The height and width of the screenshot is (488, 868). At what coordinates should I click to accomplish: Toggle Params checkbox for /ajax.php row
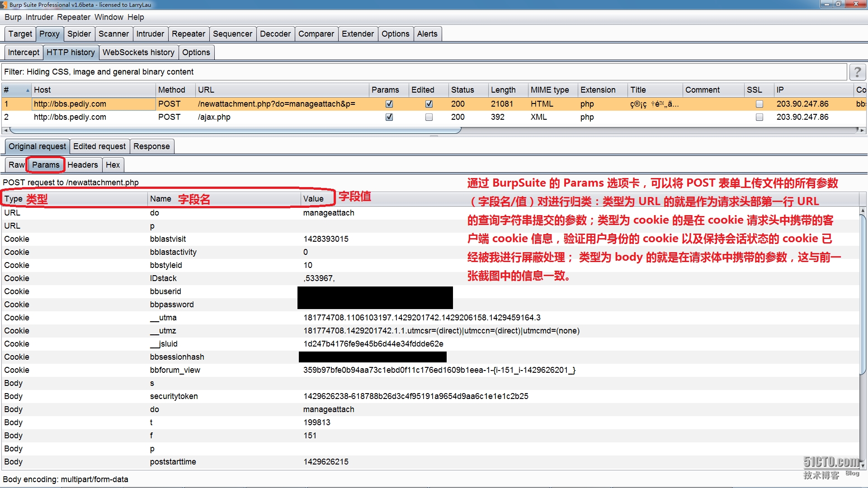pyautogui.click(x=389, y=117)
